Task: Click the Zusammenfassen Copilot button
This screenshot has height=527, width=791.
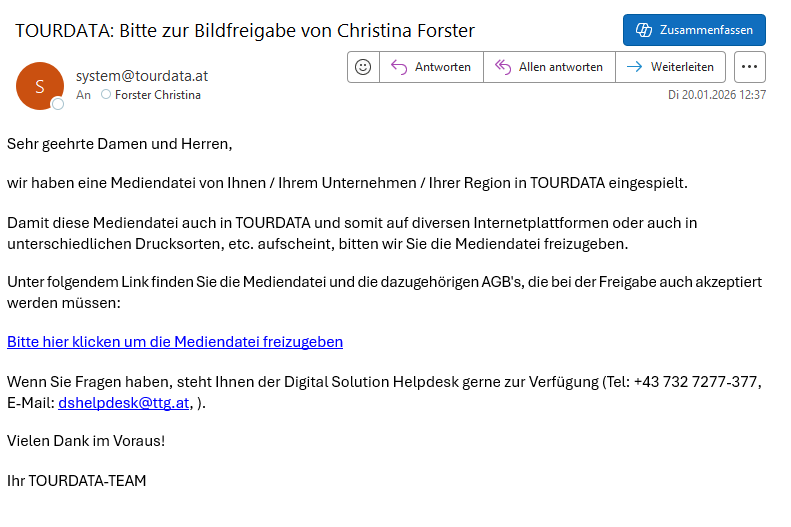Action: tap(694, 30)
